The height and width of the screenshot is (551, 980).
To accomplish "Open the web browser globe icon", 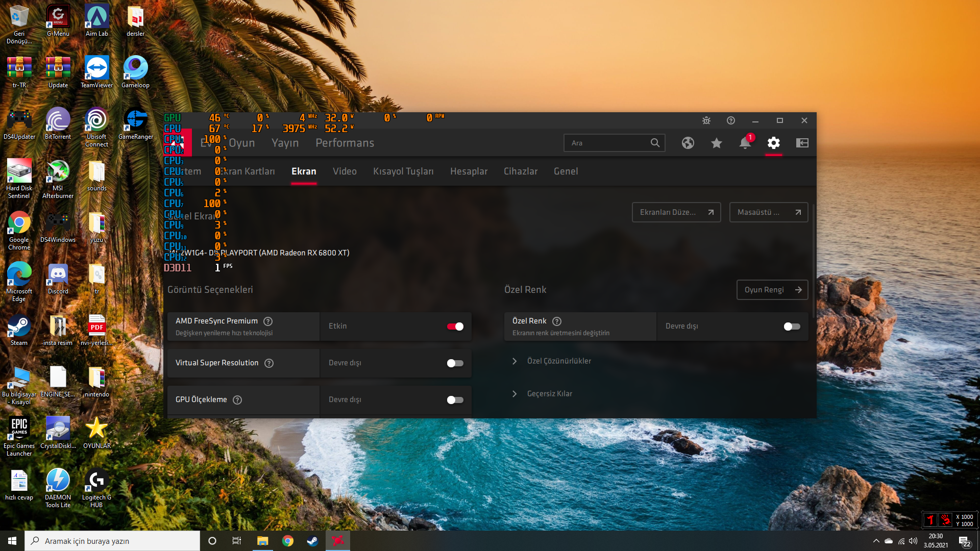I will coord(688,143).
